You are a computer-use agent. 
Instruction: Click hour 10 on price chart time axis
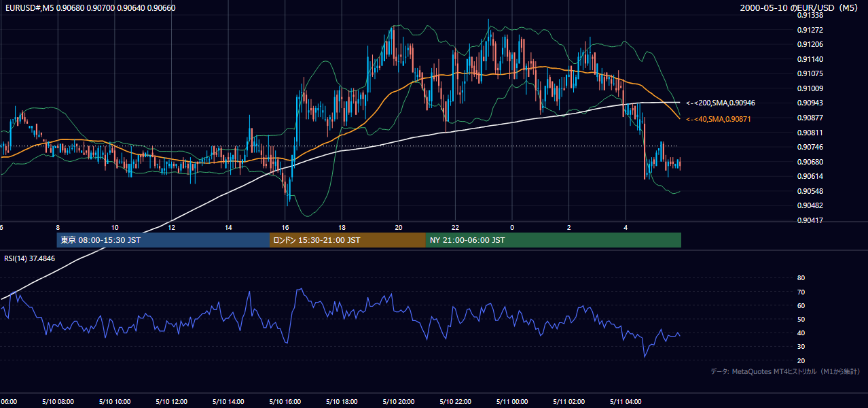coord(115,227)
